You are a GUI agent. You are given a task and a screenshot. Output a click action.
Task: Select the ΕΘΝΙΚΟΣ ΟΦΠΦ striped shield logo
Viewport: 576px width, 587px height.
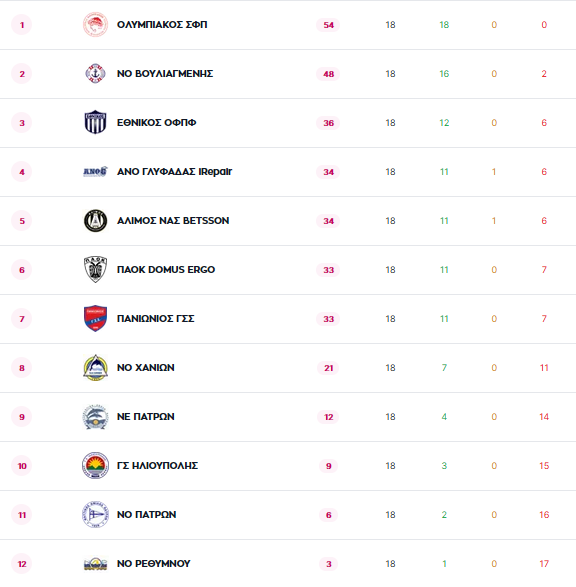tap(95, 122)
